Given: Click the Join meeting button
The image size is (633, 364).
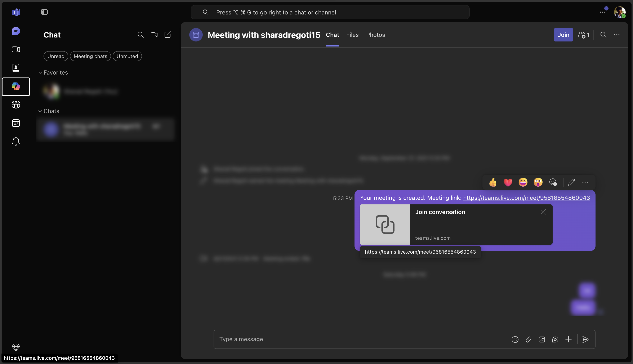Looking at the screenshot, I should coord(563,35).
